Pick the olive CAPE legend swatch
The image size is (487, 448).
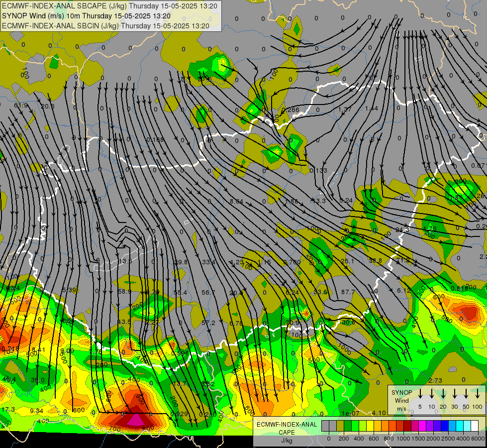point(340,426)
